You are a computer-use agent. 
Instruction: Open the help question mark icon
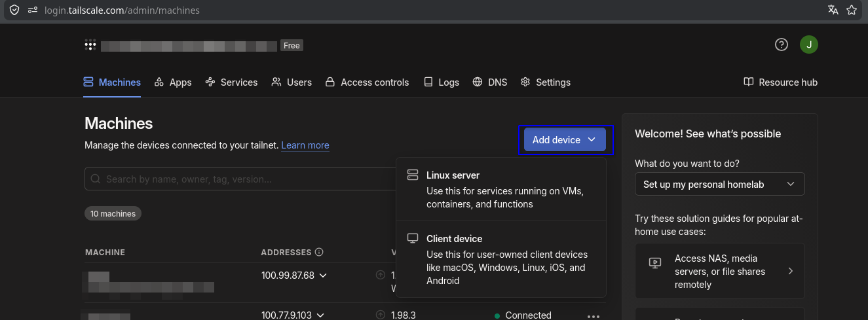point(781,44)
